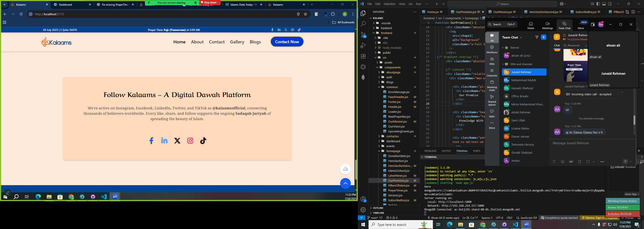Toggle text formatting in Zoom composer
Image resolution: width=644 pixels, height=229 pixels.
pos(554,162)
